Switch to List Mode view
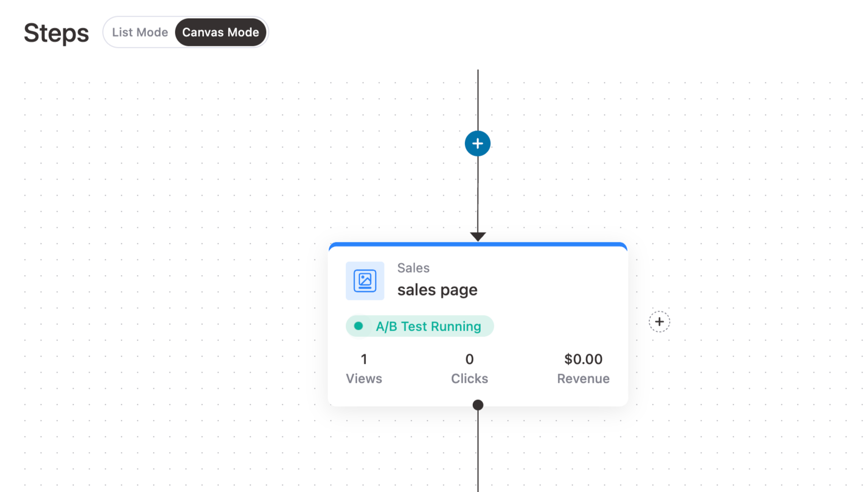The width and height of the screenshot is (868, 492). click(140, 32)
